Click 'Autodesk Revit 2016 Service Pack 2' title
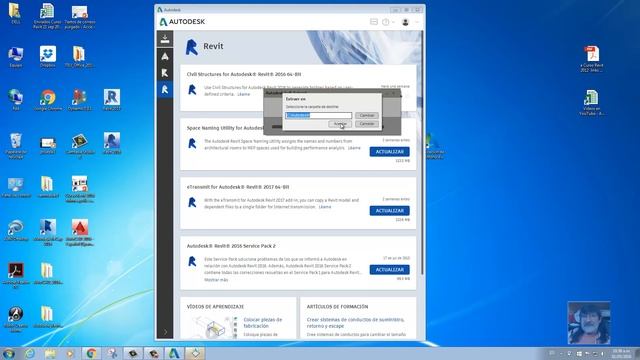This screenshot has height=360, width=640. [231, 246]
